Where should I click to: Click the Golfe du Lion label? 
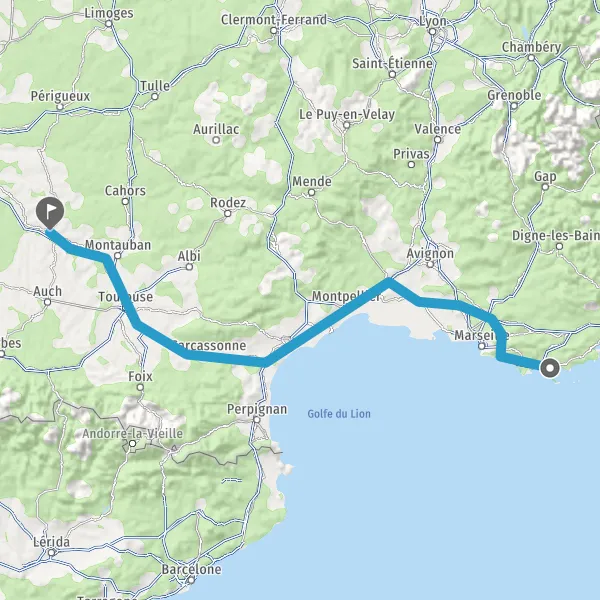(339, 414)
